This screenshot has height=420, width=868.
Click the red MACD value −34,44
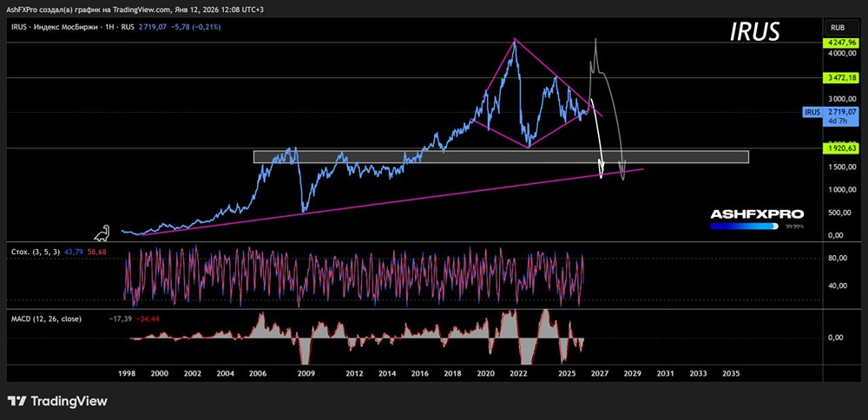pyautogui.click(x=147, y=319)
